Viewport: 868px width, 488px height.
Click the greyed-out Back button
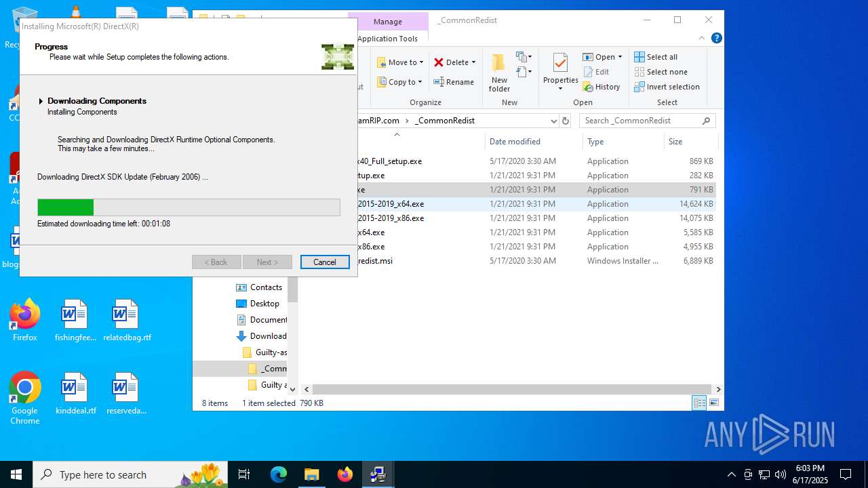216,262
